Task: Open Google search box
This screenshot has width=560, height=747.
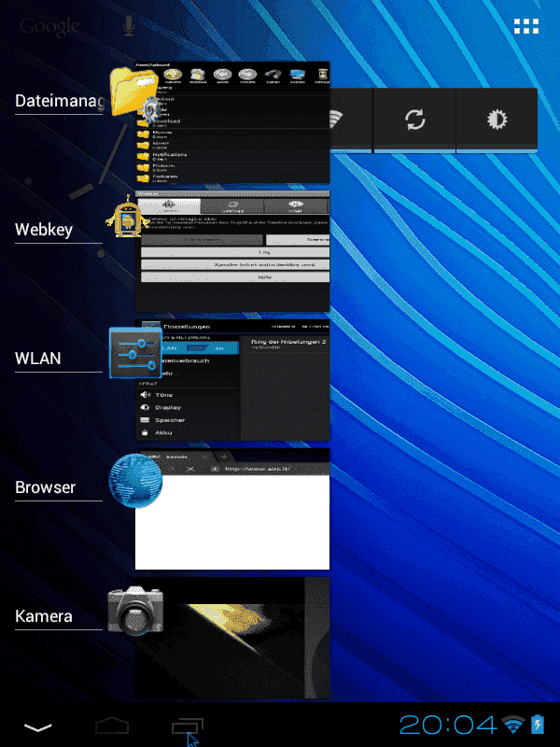Action: click(x=49, y=27)
